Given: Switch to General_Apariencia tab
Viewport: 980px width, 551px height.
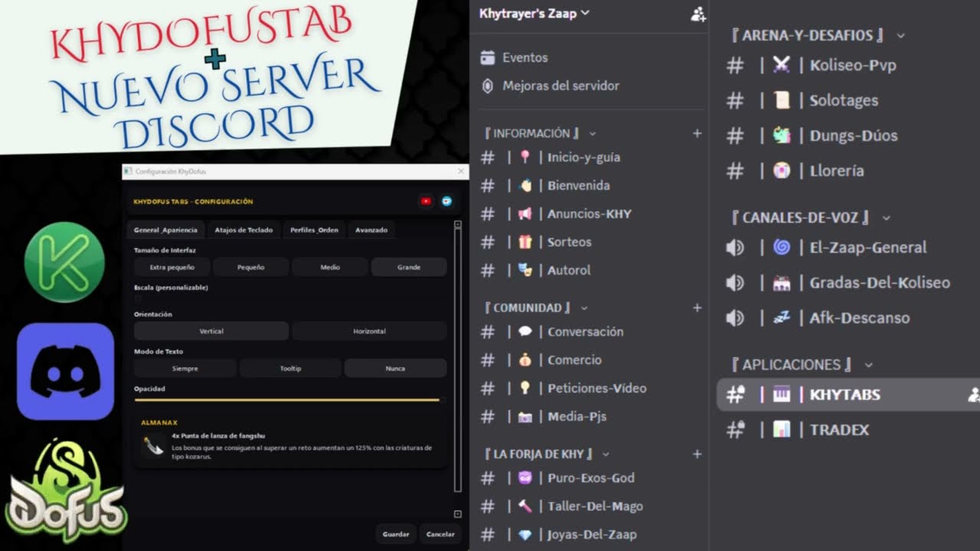Looking at the screenshot, I should pyautogui.click(x=165, y=230).
